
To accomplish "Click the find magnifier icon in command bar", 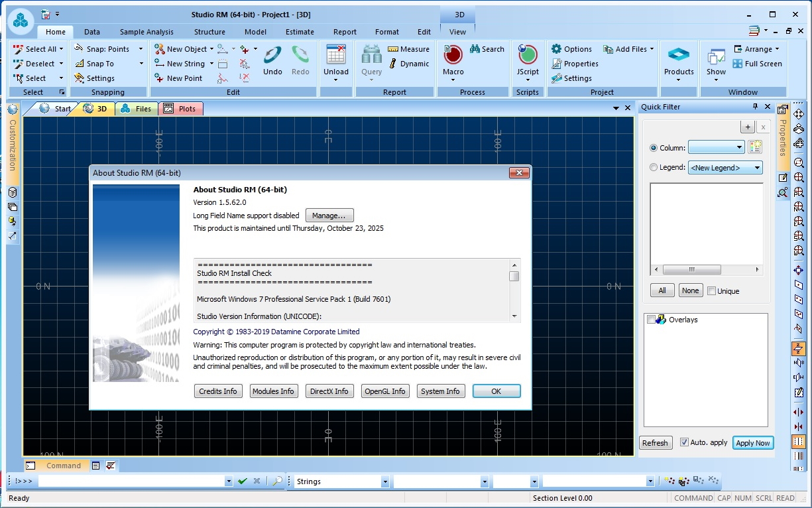I will pos(277,481).
